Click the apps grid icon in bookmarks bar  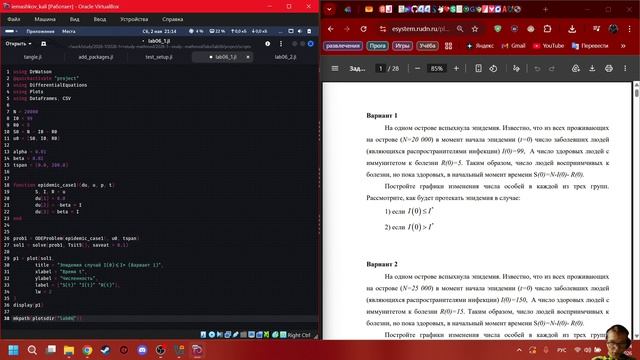pyautogui.click(x=448, y=46)
